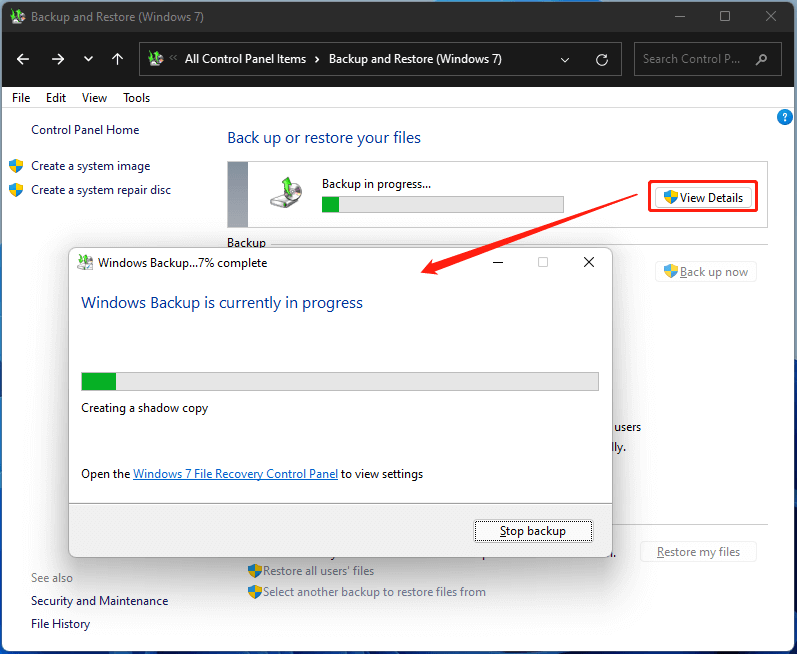Click the forward navigation arrow
This screenshot has height=654, width=797.
pyautogui.click(x=57, y=59)
